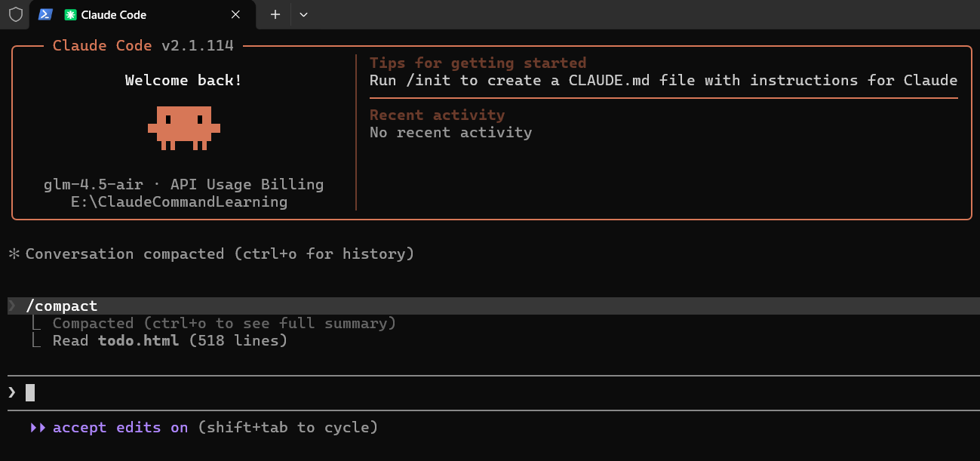Click "(shift+tab to cycle)" hint
The width and height of the screenshot is (980, 461).
point(288,428)
